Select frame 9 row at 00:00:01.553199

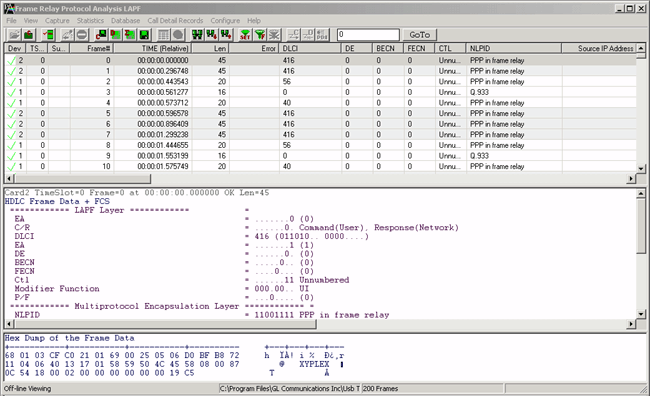(x=320, y=155)
